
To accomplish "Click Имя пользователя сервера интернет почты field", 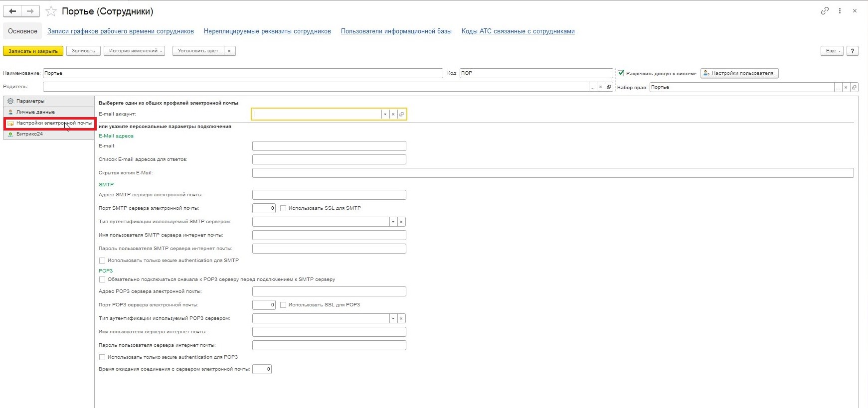I will pyautogui.click(x=329, y=332).
